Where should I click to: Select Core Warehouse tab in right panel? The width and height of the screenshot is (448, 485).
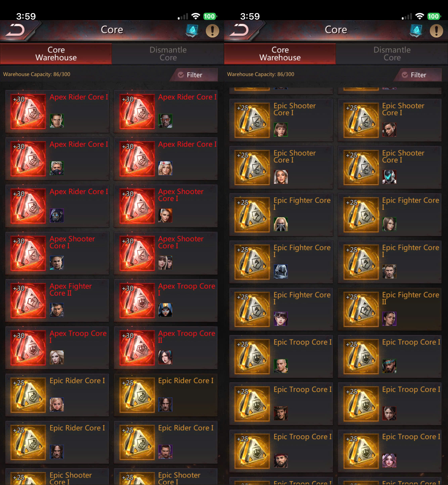click(x=280, y=54)
